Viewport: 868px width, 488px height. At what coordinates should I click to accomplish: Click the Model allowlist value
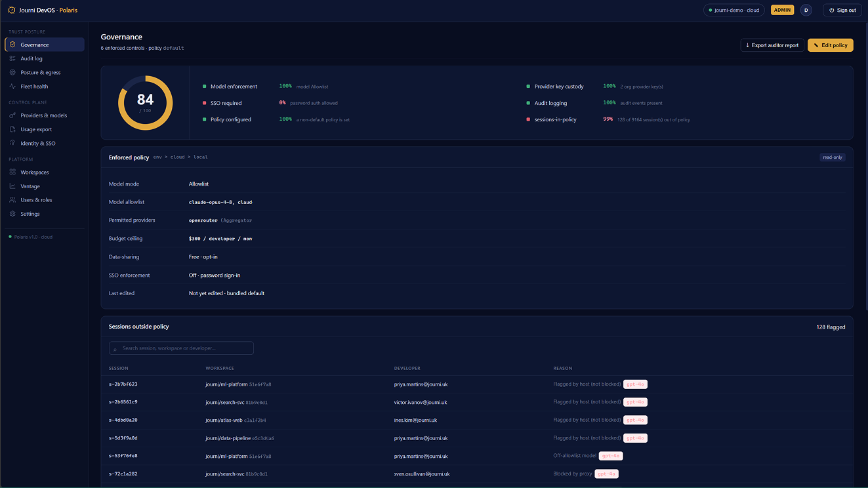click(x=220, y=202)
